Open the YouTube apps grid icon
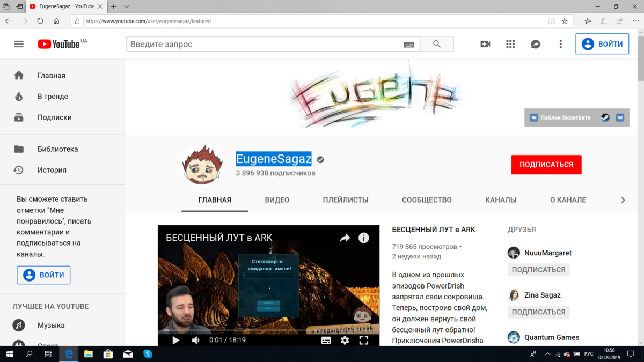 tap(510, 44)
